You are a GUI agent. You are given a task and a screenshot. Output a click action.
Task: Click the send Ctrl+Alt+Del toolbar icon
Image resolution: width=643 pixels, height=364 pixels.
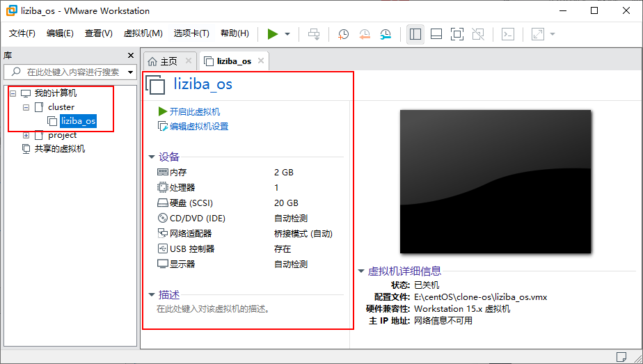314,34
